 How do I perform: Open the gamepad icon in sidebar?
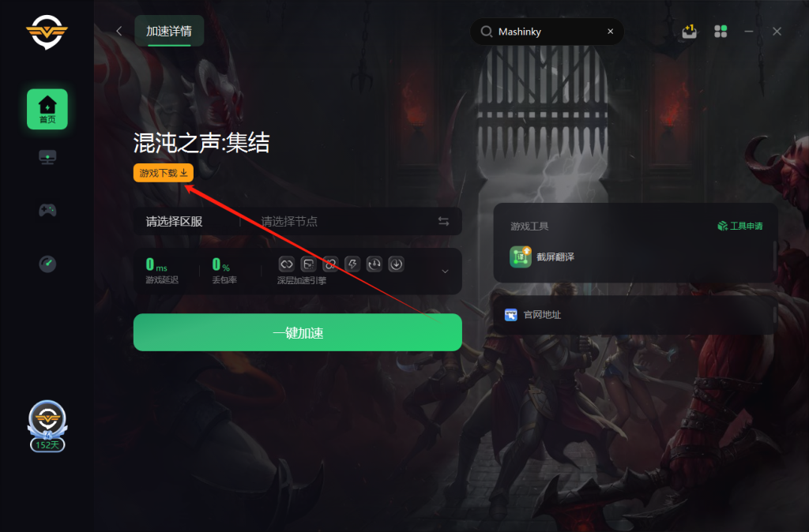coord(47,210)
